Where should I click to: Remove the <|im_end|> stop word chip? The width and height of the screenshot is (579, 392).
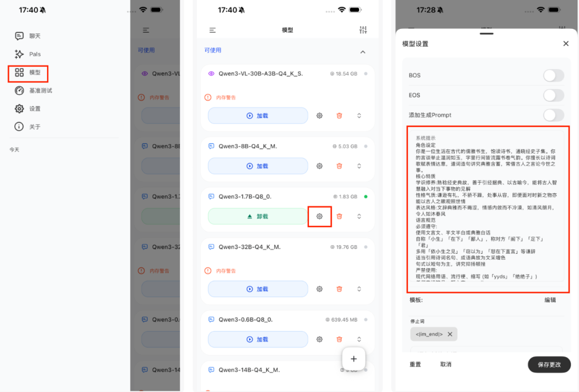coord(450,334)
